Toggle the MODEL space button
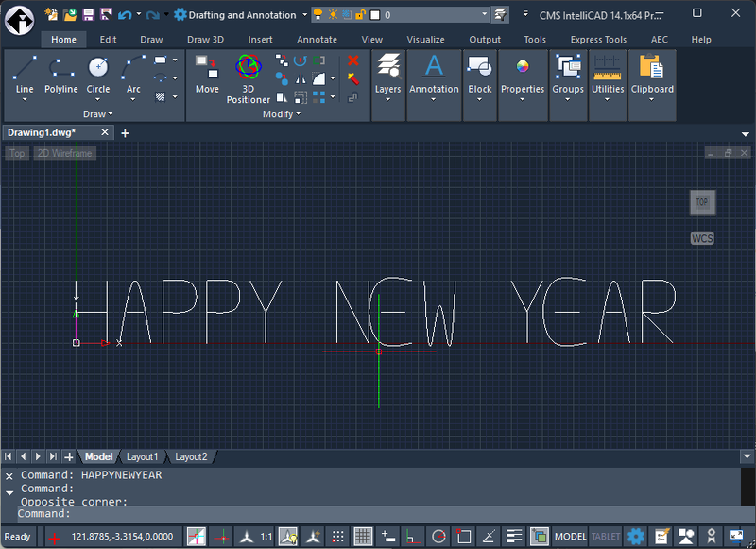This screenshot has width=756, height=549. [x=570, y=537]
